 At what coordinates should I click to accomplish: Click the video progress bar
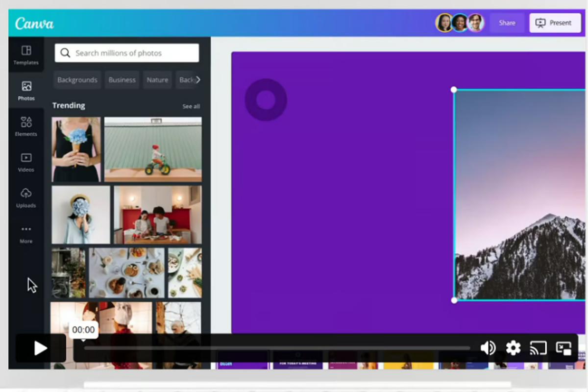point(277,348)
